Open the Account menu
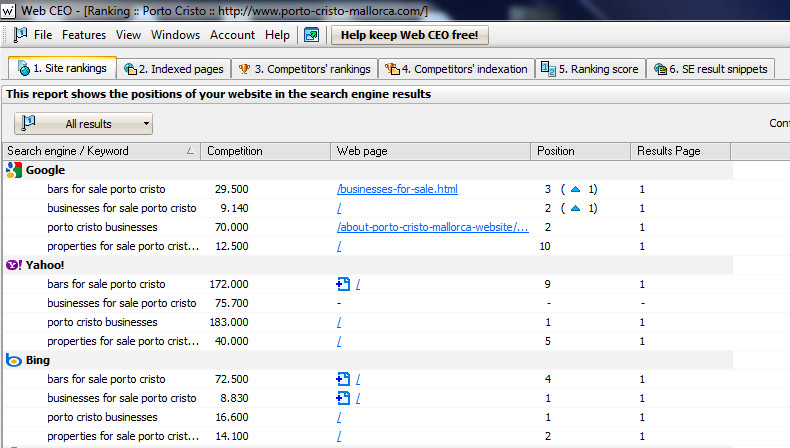The image size is (790, 448). pos(232,35)
